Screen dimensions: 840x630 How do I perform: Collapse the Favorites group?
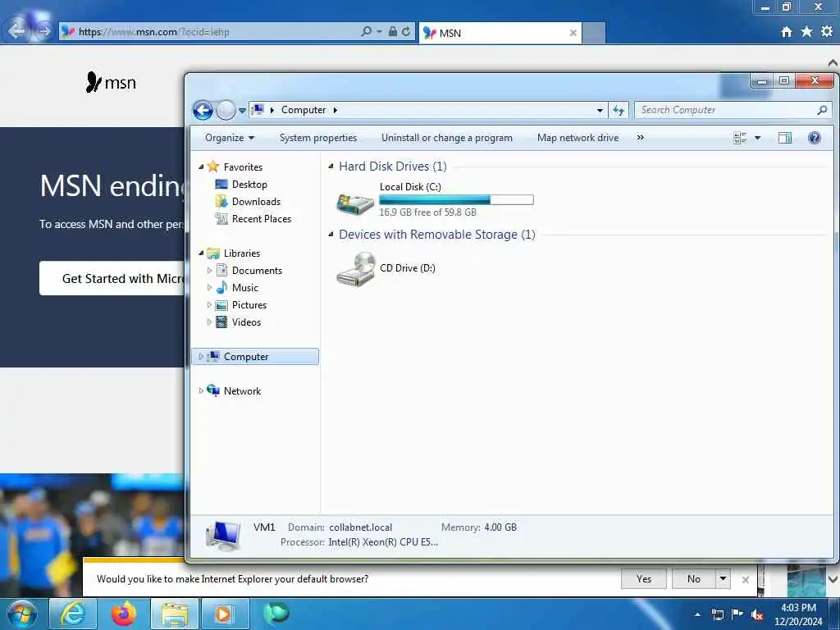click(x=201, y=167)
